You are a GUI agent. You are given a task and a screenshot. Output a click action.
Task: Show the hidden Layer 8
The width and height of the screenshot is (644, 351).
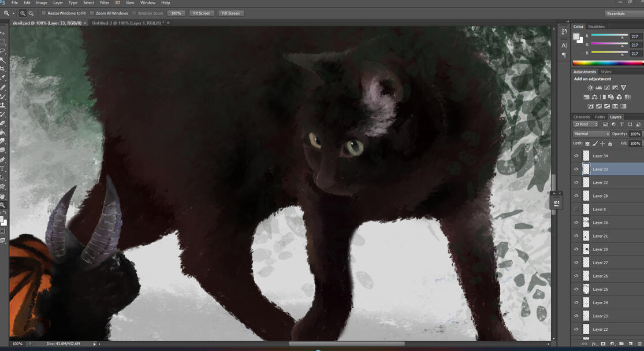tap(576, 209)
